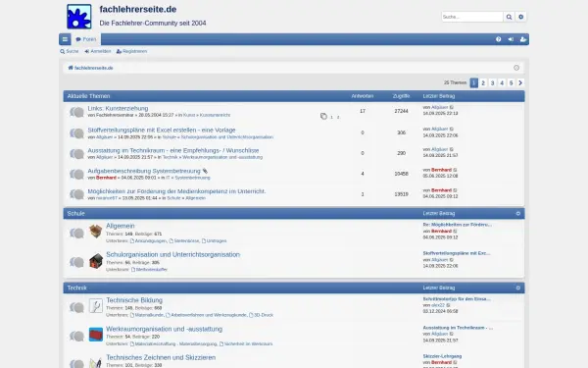
Task: Click attachment paperclip icon on Systembetreuung topic
Action: (205, 171)
